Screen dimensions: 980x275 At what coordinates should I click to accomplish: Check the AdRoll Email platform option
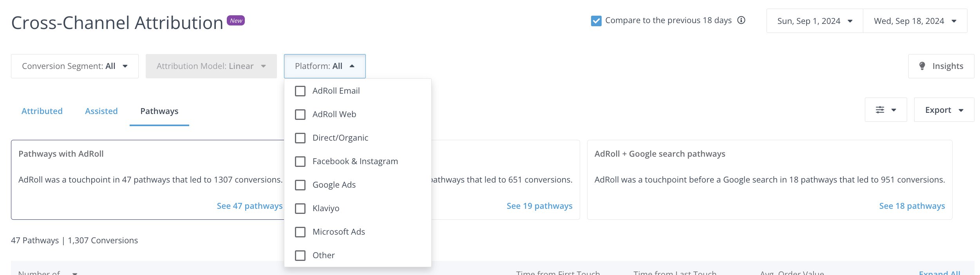click(300, 91)
